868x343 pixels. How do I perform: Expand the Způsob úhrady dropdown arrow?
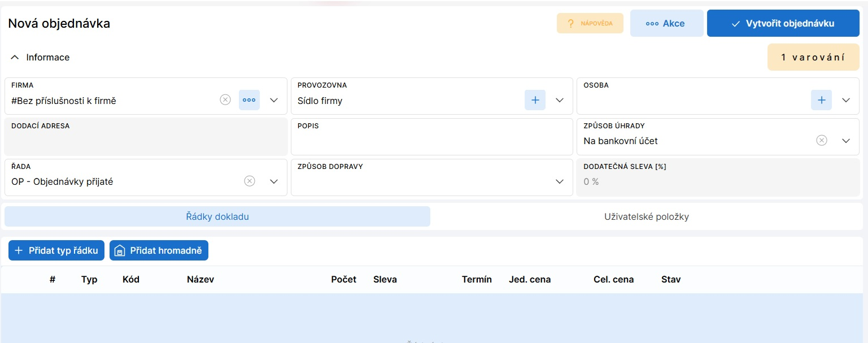tap(845, 141)
